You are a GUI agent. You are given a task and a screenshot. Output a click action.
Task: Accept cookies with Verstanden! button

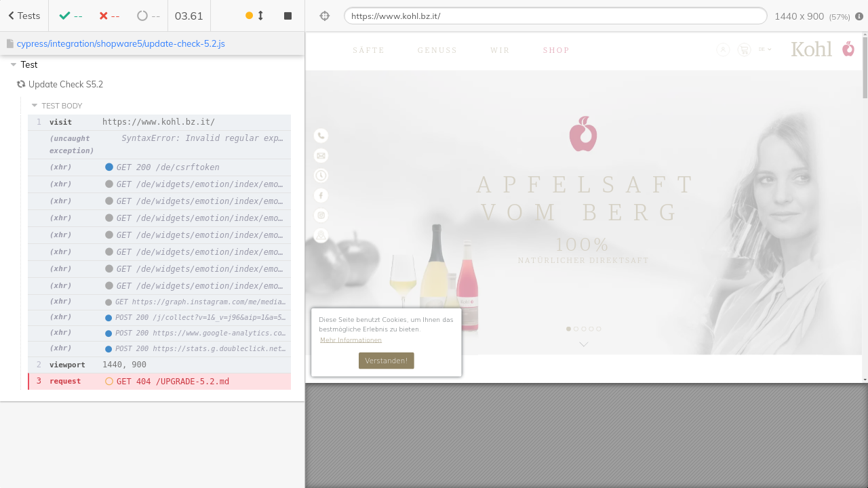pos(386,361)
